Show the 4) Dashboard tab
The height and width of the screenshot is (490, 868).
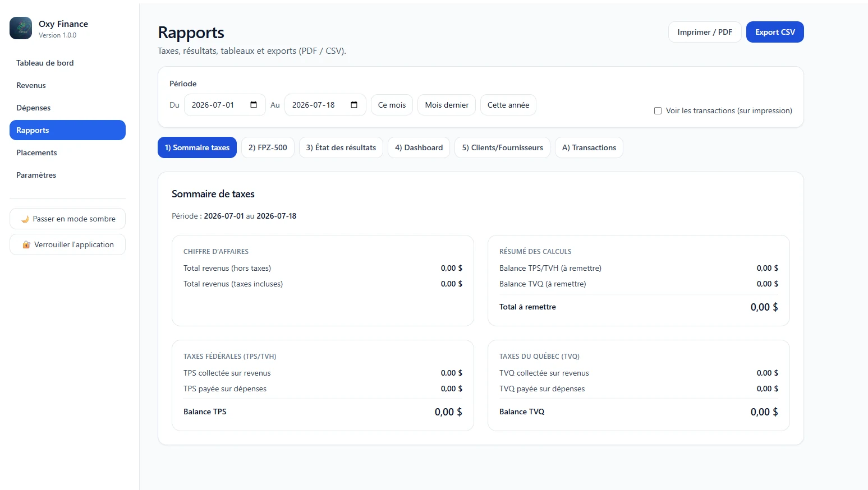(419, 147)
